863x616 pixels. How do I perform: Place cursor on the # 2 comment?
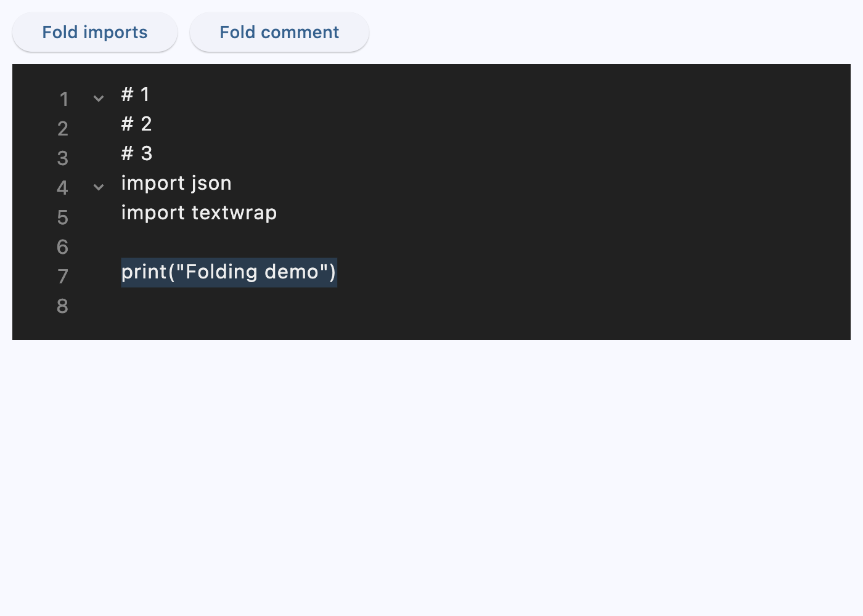click(136, 123)
